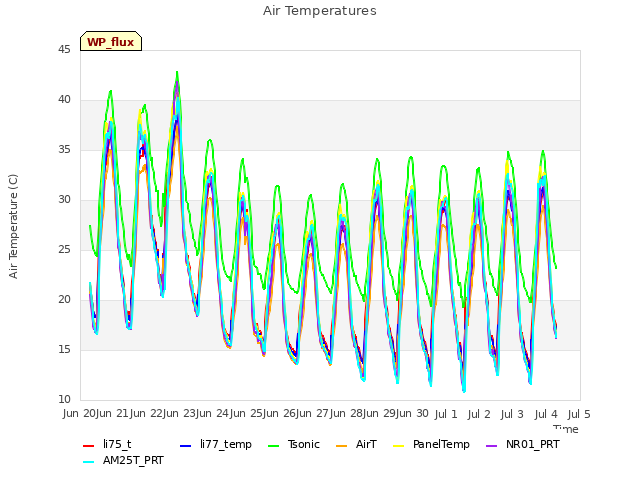Click the green Tsonic legend swatch

click(x=274, y=446)
